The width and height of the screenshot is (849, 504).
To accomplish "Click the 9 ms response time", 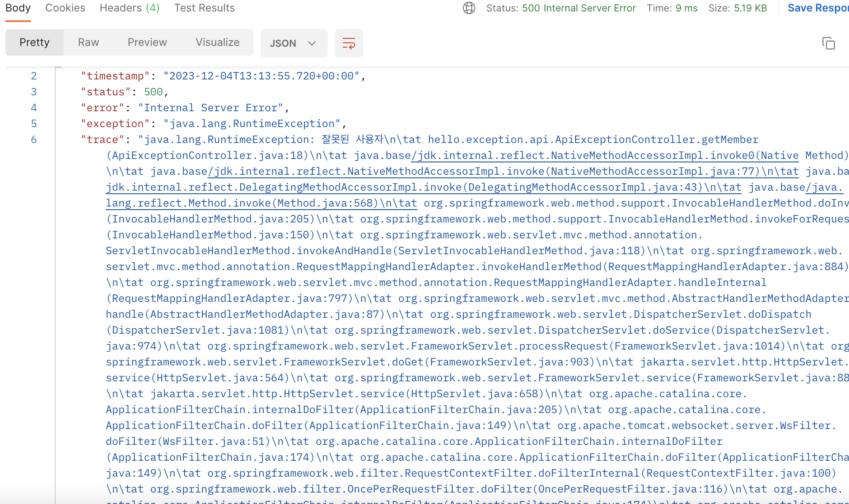I will (686, 8).
